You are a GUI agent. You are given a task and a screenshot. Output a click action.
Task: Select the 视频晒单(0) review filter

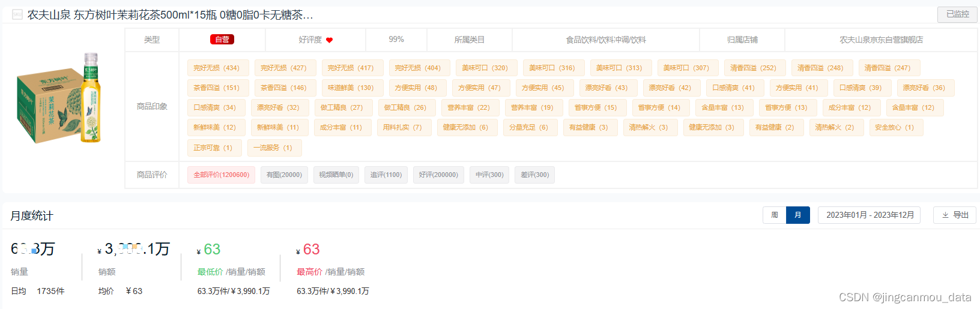pyautogui.click(x=336, y=175)
